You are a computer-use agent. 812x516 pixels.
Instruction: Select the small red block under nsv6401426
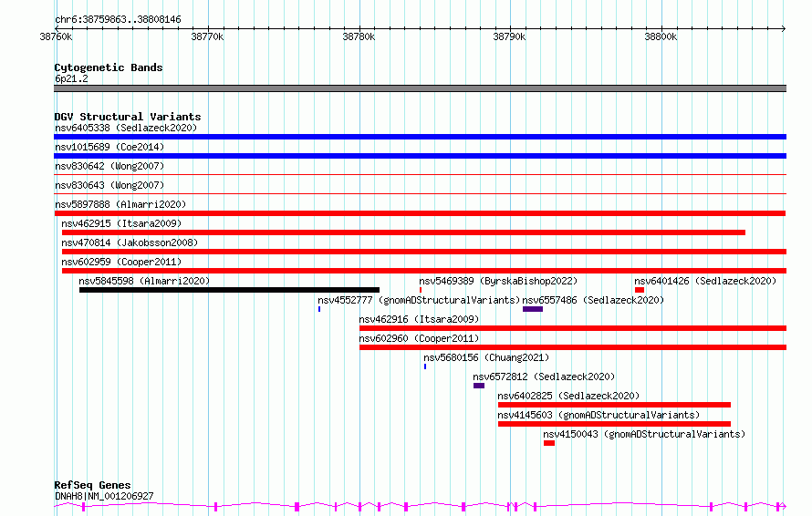pos(640,290)
